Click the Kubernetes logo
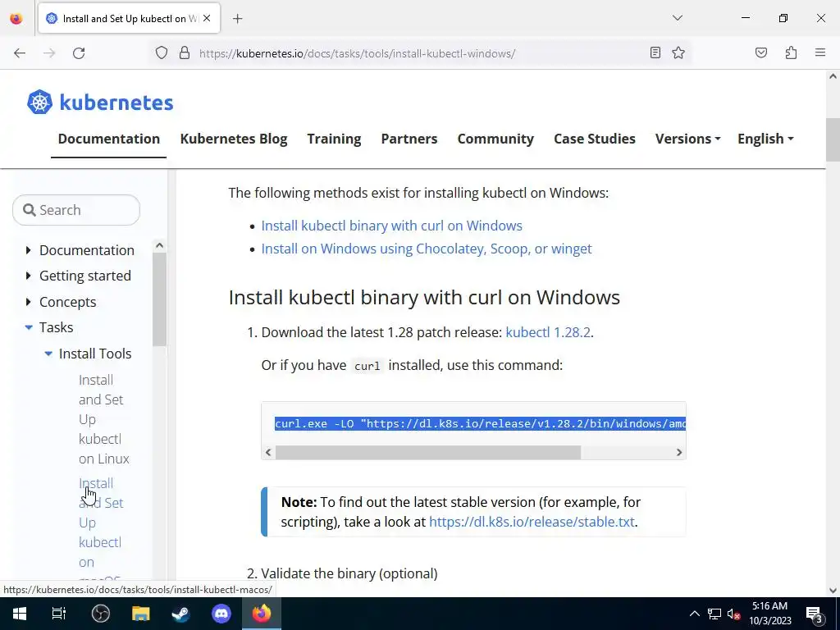 pyautogui.click(x=100, y=102)
